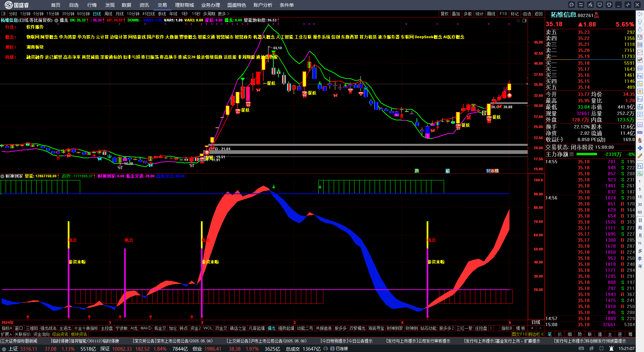Image resolution: width=644 pixels, height=352 pixels.
Task: Click the 已连接 connection status icon
Action: (x=332, y=349)
